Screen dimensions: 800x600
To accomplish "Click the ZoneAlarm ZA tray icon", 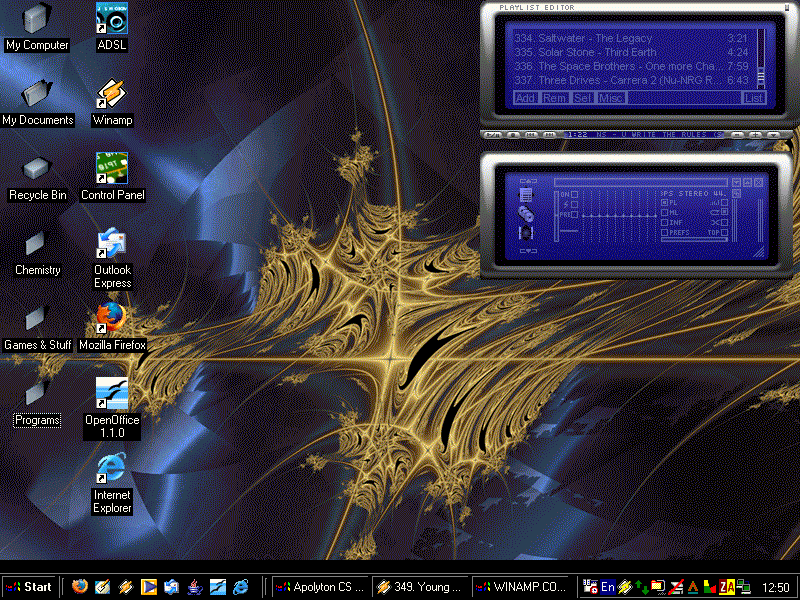I will tap(728, 587).
